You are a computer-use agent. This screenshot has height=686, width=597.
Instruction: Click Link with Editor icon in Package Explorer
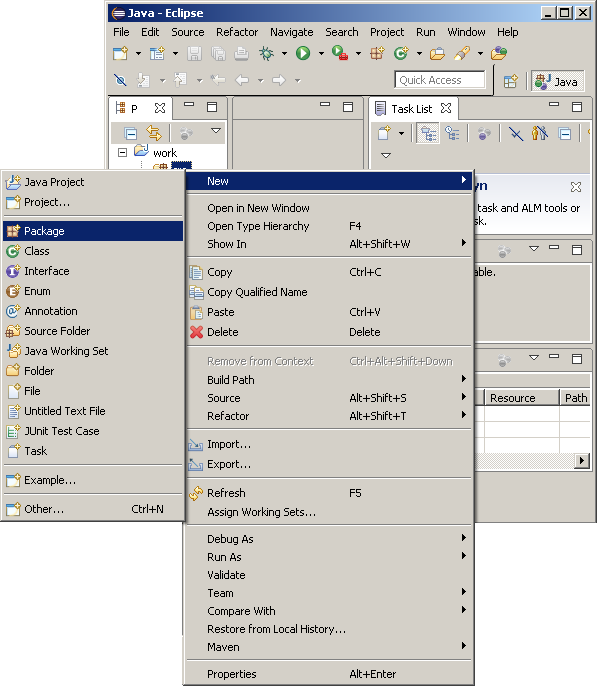coord(154,133)
